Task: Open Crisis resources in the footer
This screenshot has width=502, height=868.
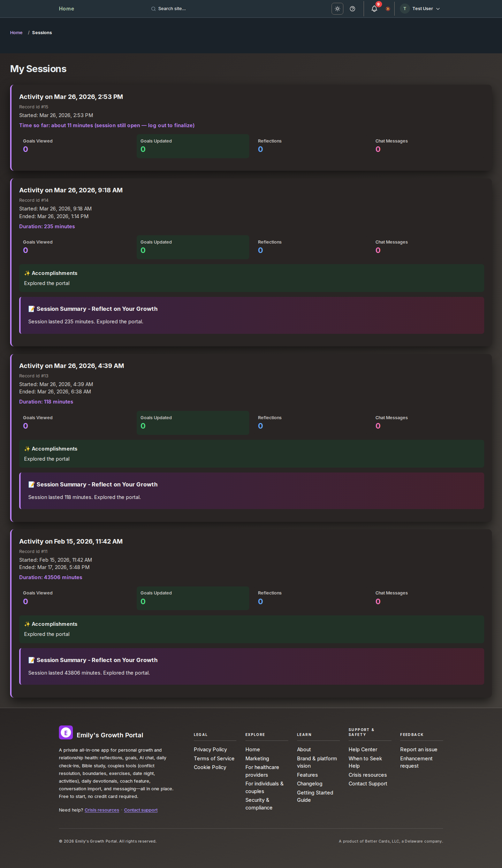Action: coord(102,810)
